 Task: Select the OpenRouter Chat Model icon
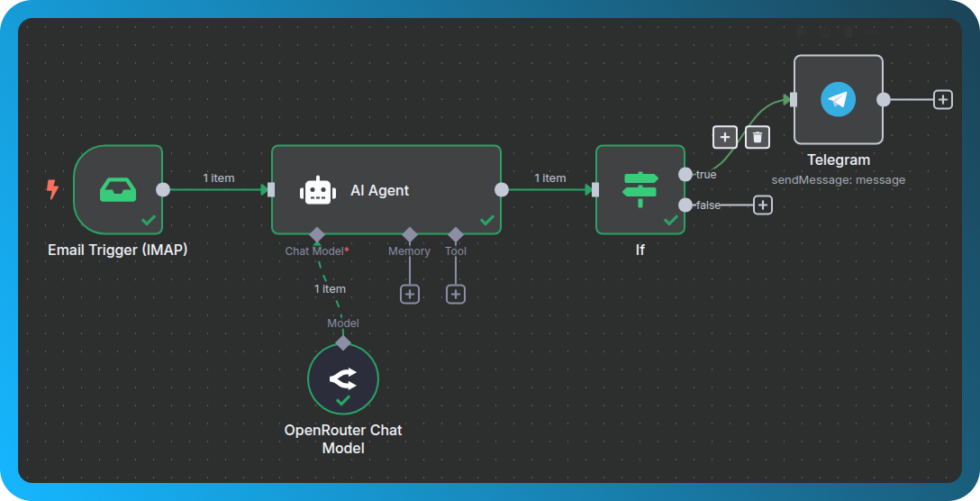coord(342,378)
